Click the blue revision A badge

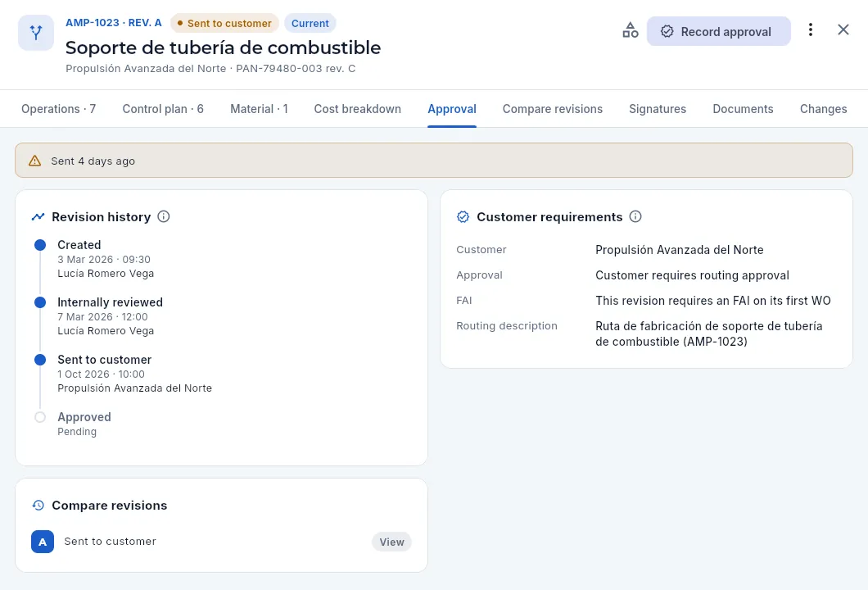pos(43,542)
